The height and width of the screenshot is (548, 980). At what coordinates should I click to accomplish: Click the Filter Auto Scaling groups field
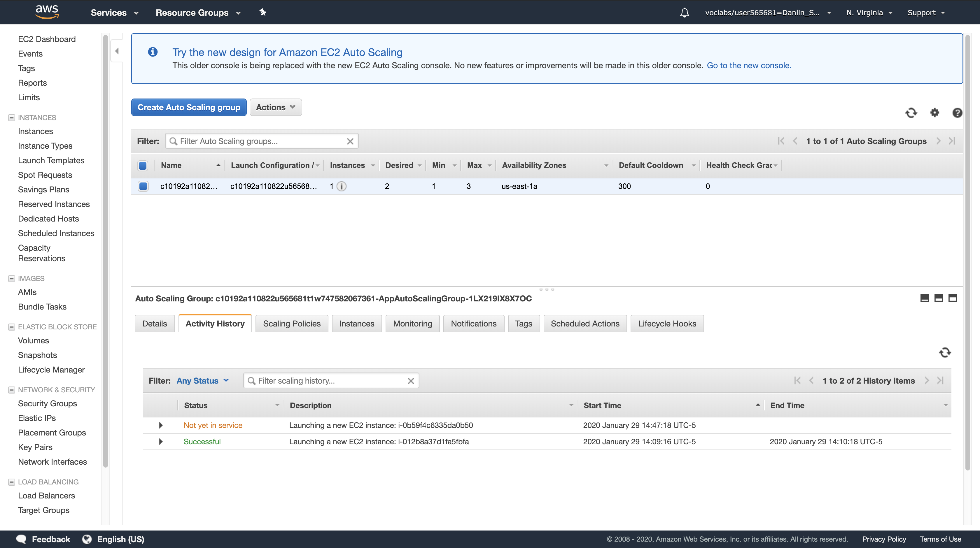(261, 141)
